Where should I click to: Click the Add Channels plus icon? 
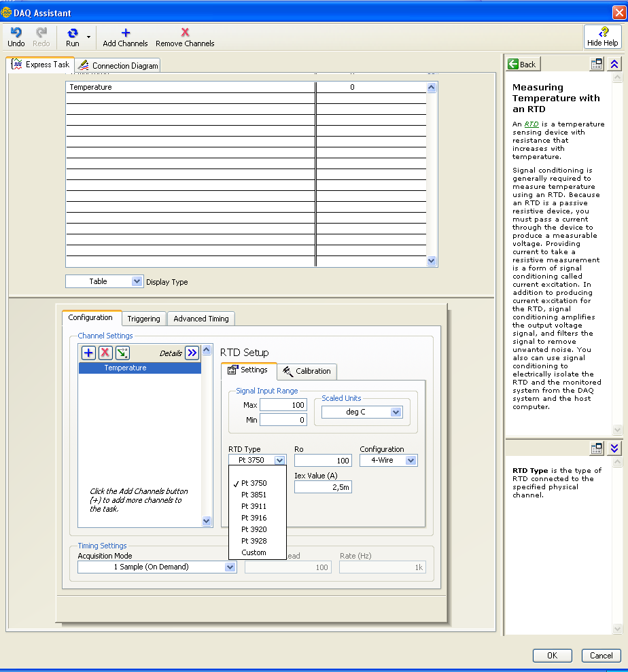point(125,33)
